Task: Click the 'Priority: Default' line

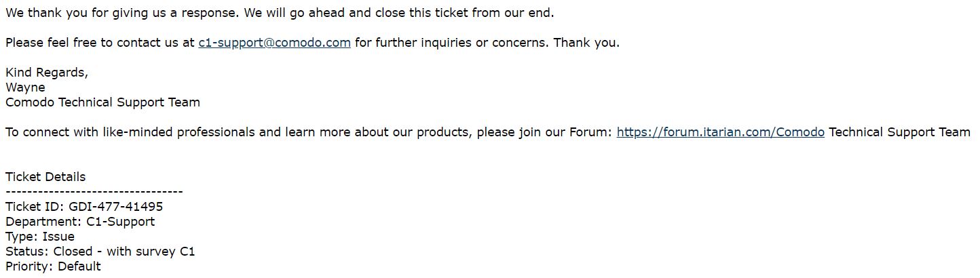Action: [53, 266]
